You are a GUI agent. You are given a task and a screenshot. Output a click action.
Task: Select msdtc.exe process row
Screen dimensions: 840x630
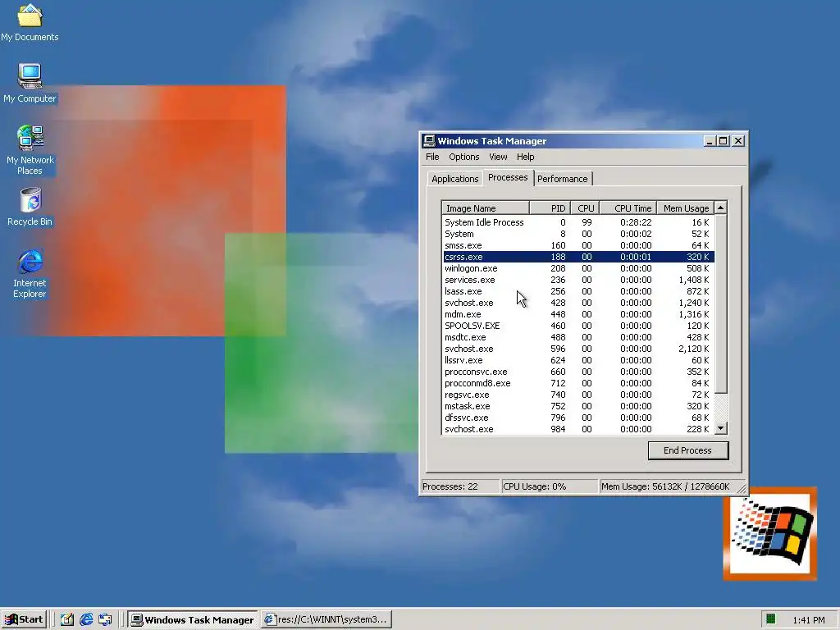point(578,337)
